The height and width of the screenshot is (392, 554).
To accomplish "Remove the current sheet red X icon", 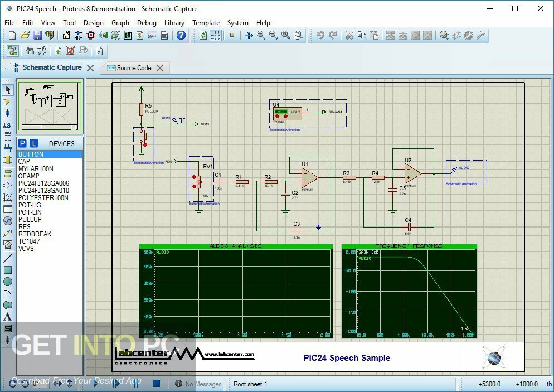I will tap(70, 51).
